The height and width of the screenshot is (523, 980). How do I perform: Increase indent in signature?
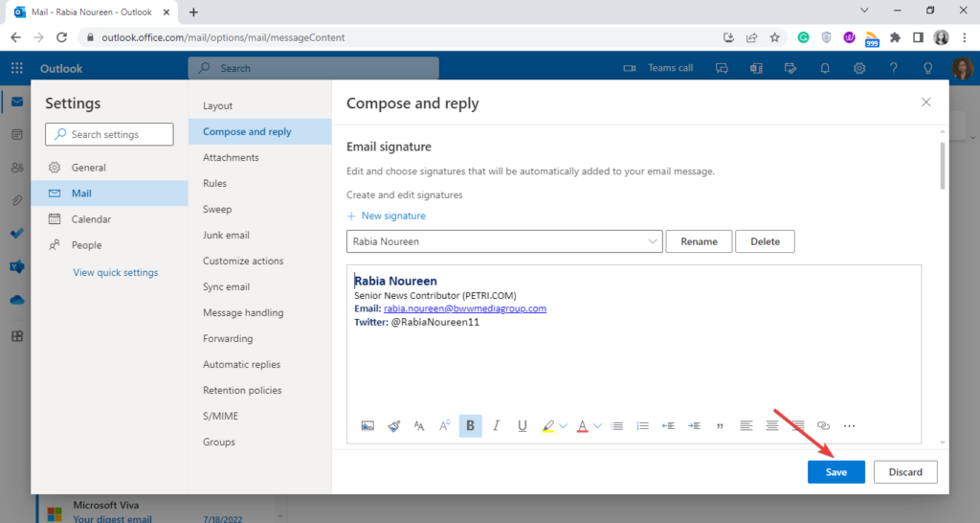click(694, 426)
